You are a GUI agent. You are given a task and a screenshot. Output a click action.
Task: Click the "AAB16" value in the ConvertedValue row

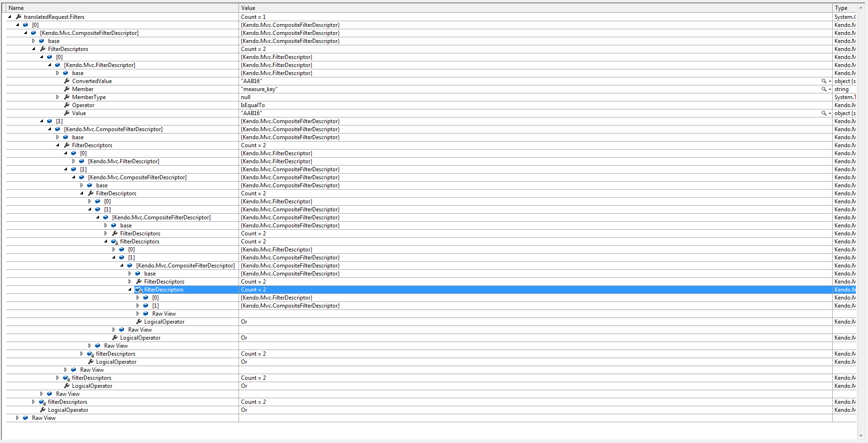pyautogui.click(x=251, y=81)
